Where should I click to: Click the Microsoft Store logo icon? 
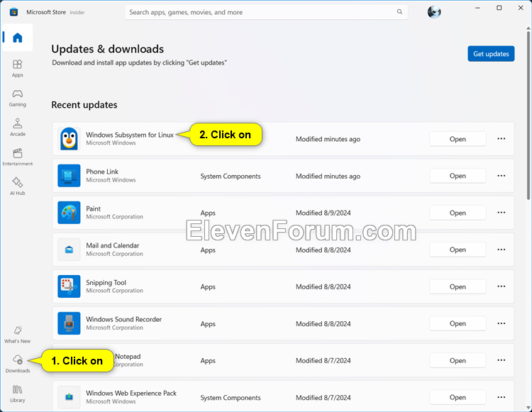click(x=13, y=12)
